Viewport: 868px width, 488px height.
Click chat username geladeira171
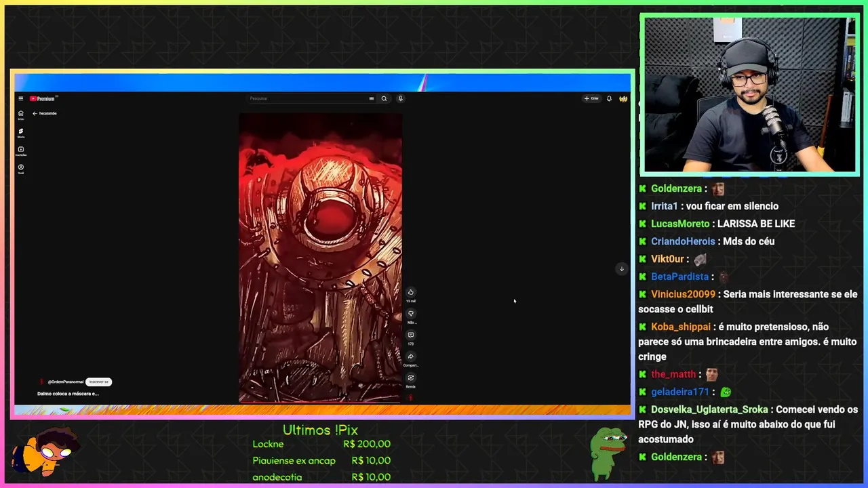(679, 392)
